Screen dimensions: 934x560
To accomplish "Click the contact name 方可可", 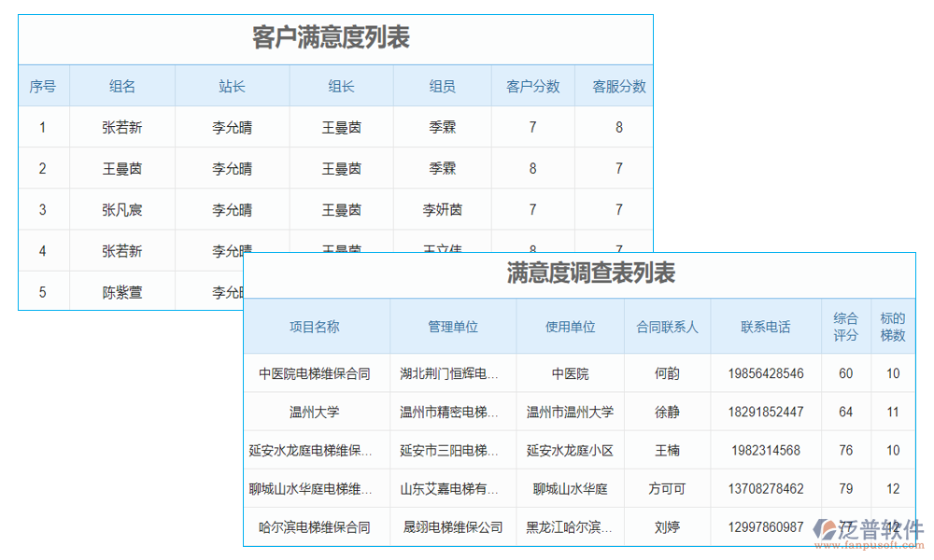I will (x=667, y=488).
